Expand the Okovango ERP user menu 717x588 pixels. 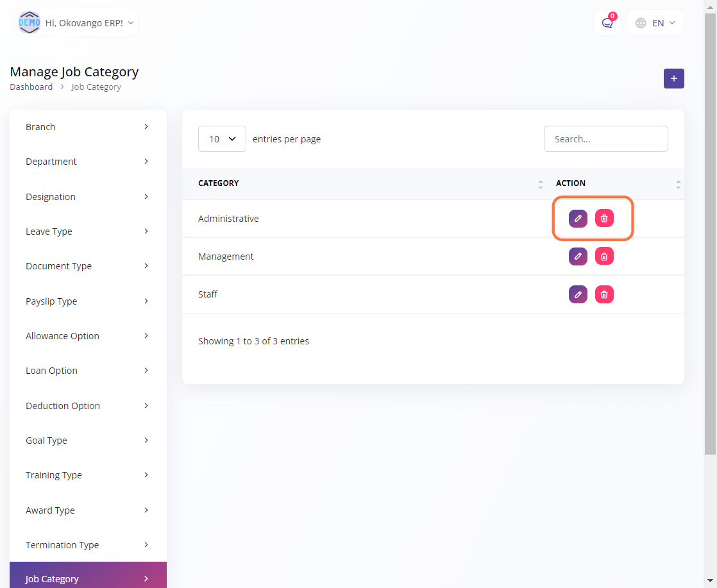click(77, 22)
